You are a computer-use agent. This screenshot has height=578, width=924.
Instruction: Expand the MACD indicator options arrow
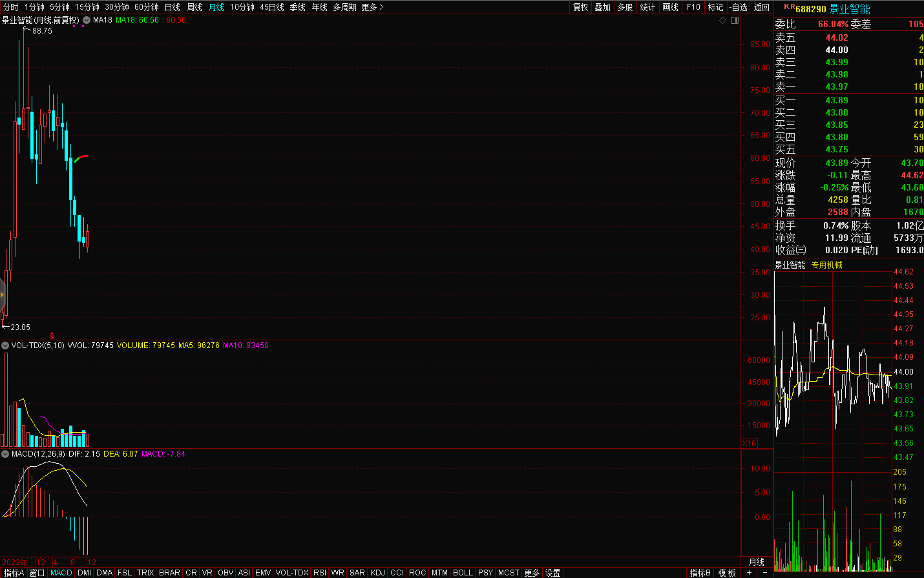[x=5, y=454]
